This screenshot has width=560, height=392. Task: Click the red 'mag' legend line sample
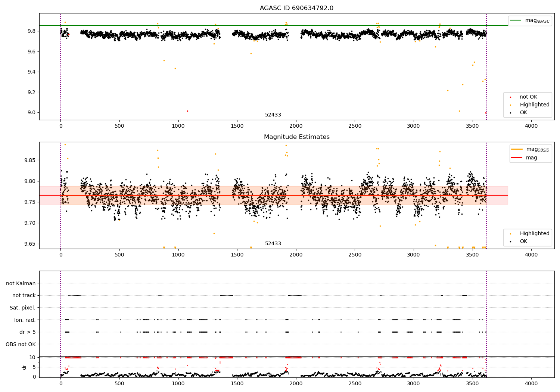(x=517, y=158)
